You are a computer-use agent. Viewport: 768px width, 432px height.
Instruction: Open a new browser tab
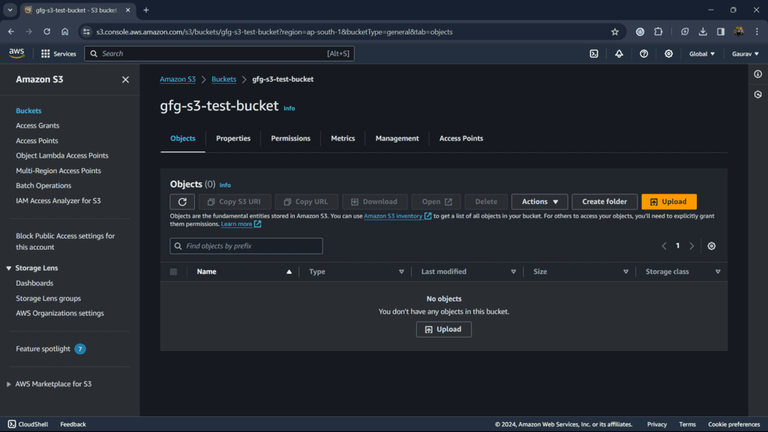(146, 10)
